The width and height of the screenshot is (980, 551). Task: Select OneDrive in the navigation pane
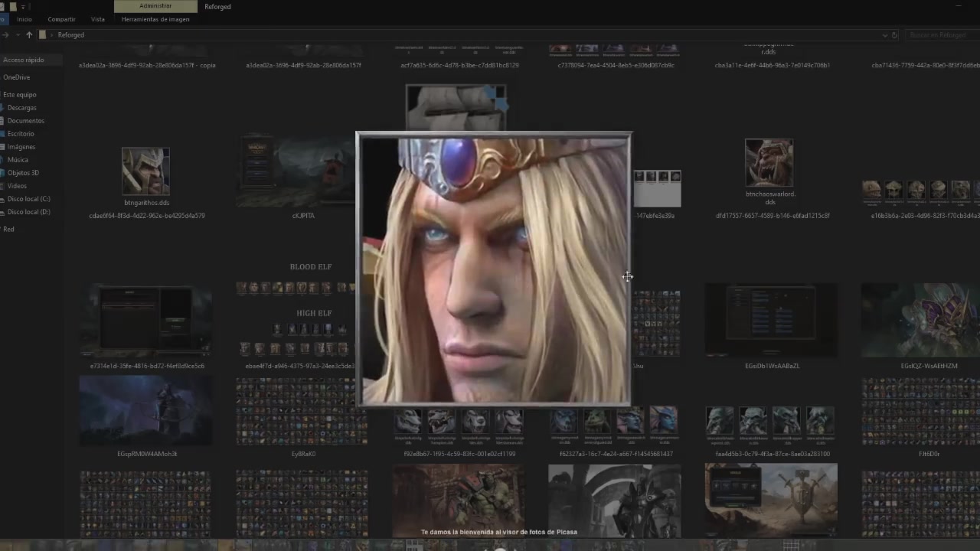tap(16, 77)
